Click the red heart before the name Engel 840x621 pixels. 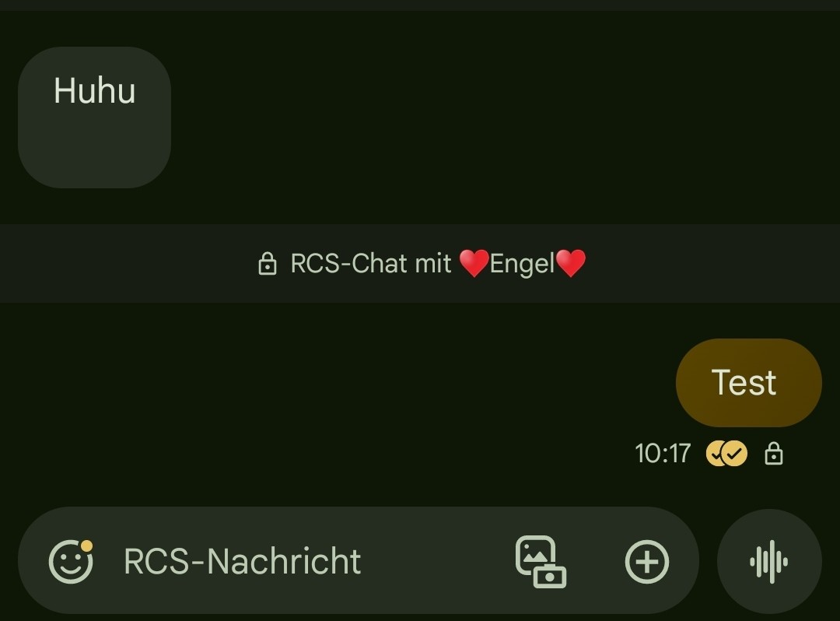[x=474, y=263]
